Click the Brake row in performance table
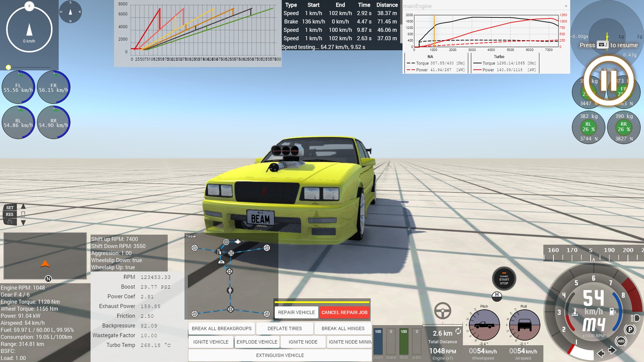This screenshot has height=362, width=644. (x=340, y=21)
